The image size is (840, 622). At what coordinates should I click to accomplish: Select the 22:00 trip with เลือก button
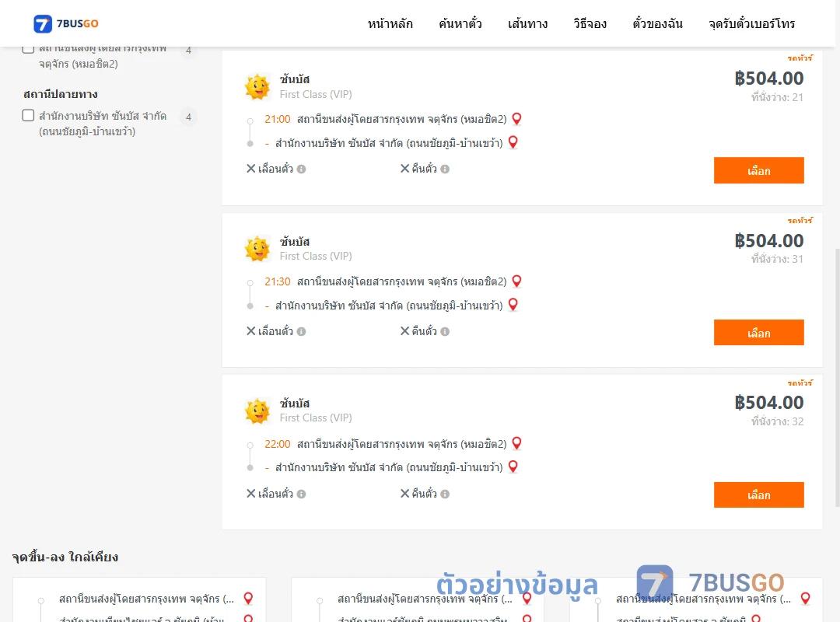pyautogui.click(x=758, y=495)
